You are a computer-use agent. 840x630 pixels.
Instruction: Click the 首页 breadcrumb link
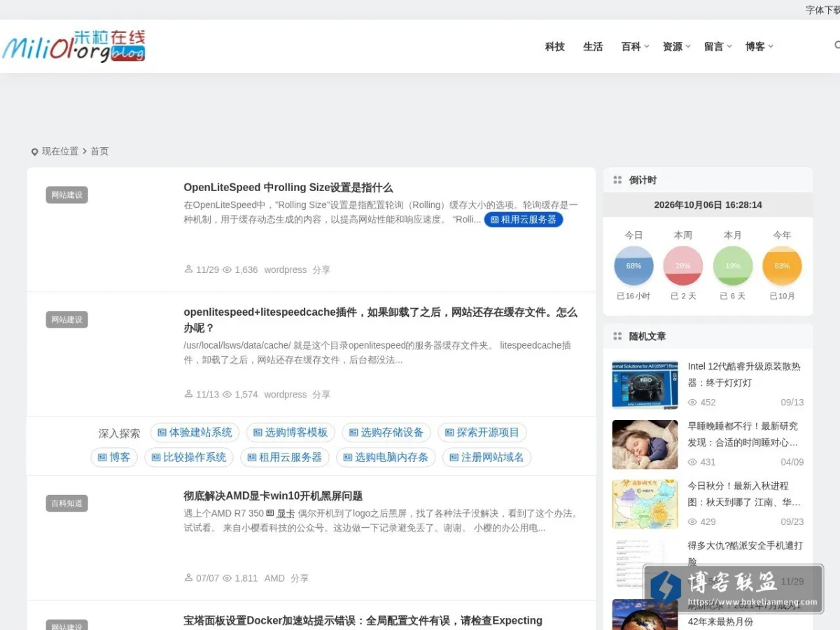click(x=99, y=151)
